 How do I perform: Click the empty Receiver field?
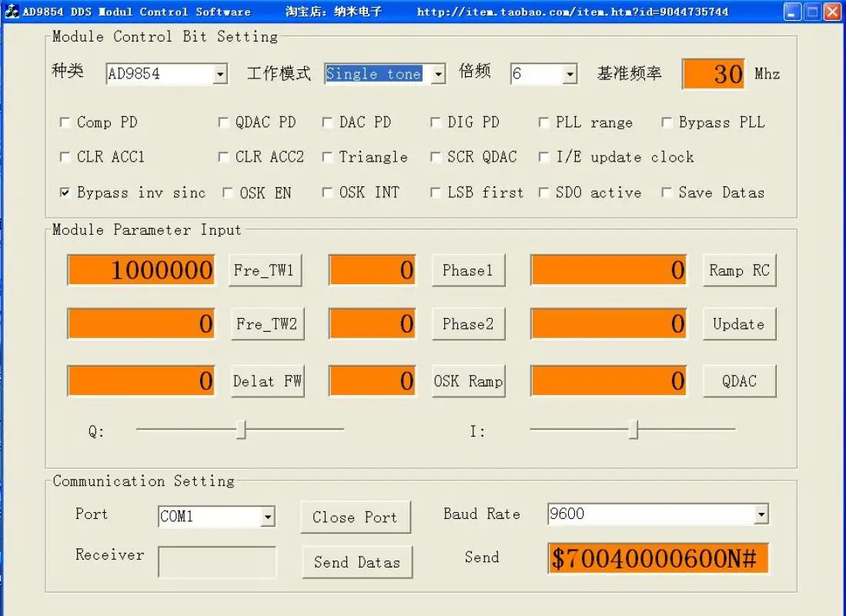217,562
